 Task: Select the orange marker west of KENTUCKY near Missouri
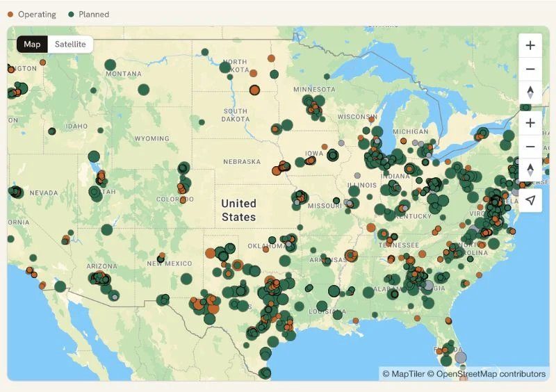[x=371, y=227]
